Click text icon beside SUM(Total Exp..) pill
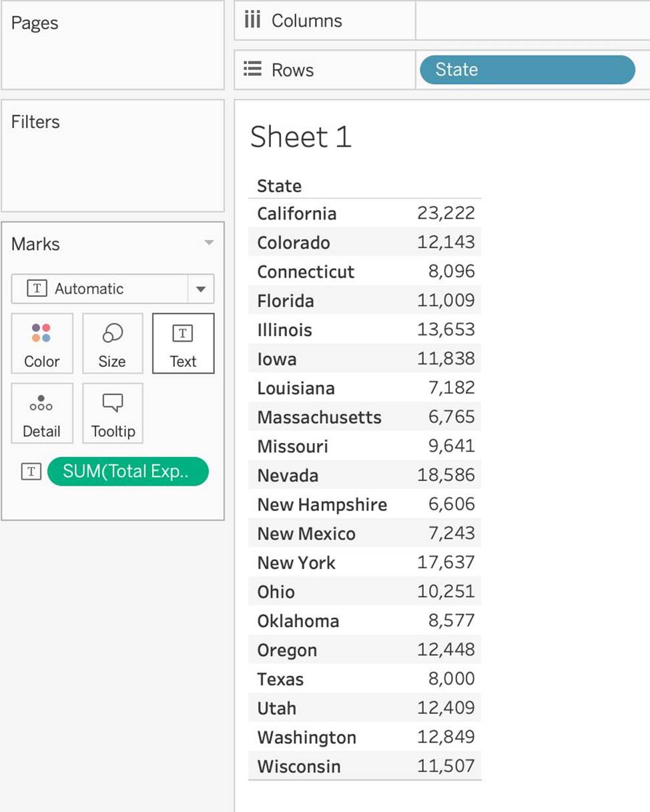The width and height of the screenshot is (650, 812). tap(31, 472)
